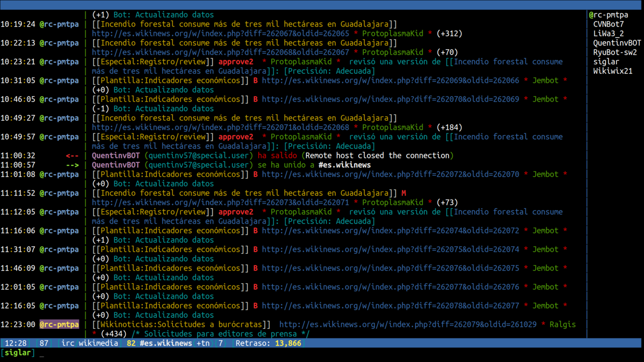Select Wikiwix21 in the nicklist

[x=610, y=71]
